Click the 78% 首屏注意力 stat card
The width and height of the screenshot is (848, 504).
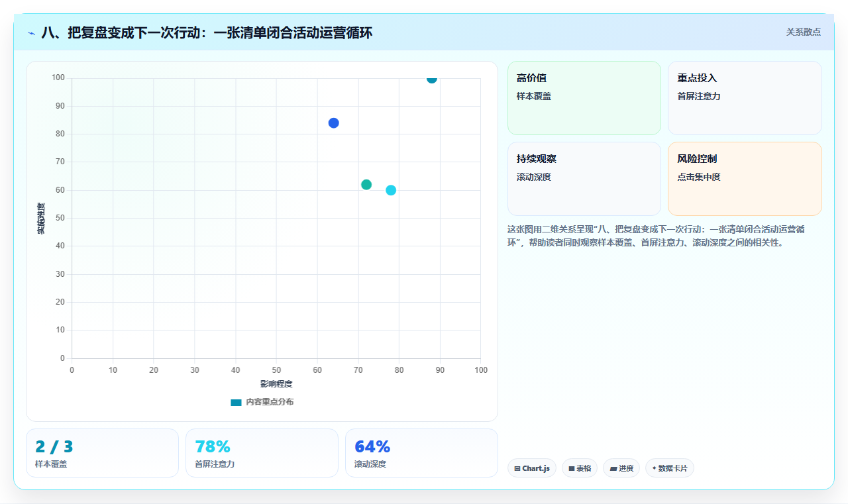262,453
